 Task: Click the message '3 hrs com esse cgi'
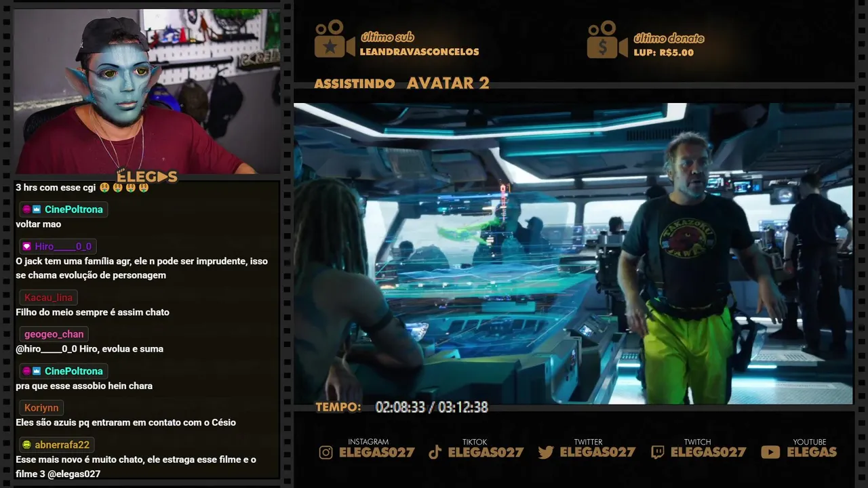click(82, 187)
